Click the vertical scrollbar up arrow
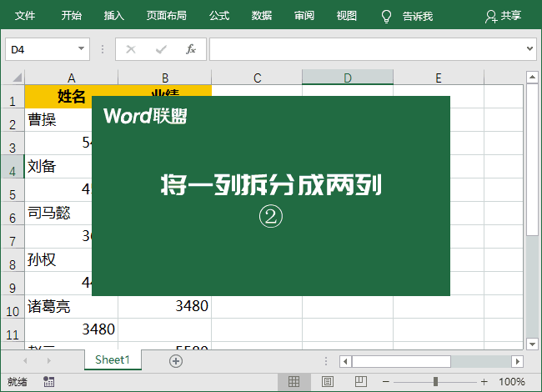 point(532,77)
